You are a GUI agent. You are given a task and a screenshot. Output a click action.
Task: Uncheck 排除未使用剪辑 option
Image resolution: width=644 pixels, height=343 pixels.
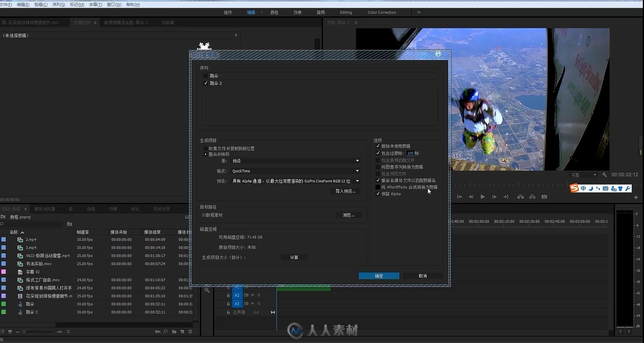click(x=378, y=146)
